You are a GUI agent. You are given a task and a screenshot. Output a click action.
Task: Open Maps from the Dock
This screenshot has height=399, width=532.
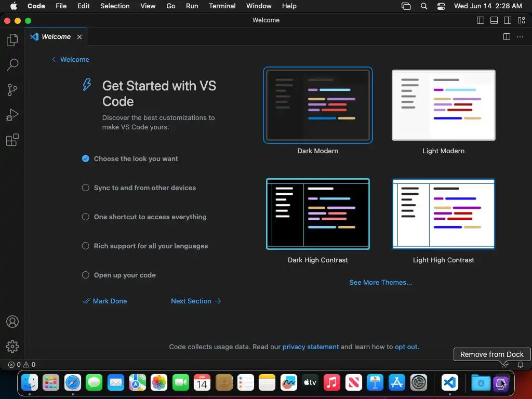tap(137, 383)
